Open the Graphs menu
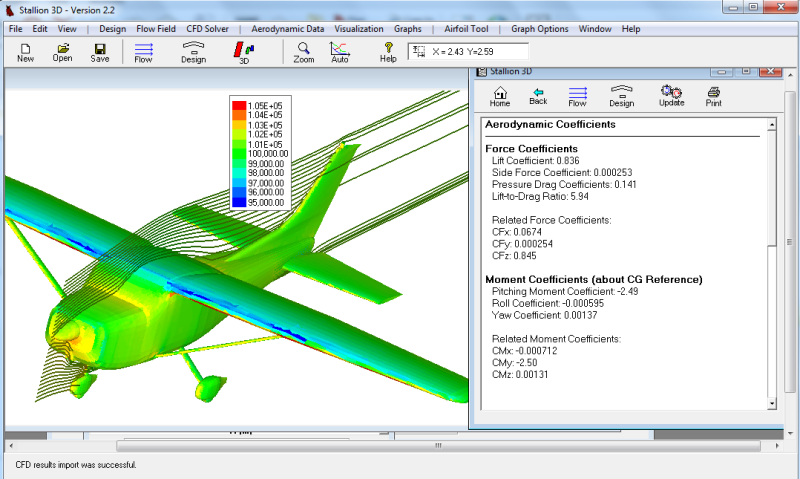Viewport: 800px width, 479px height. (x=408, y=29)
